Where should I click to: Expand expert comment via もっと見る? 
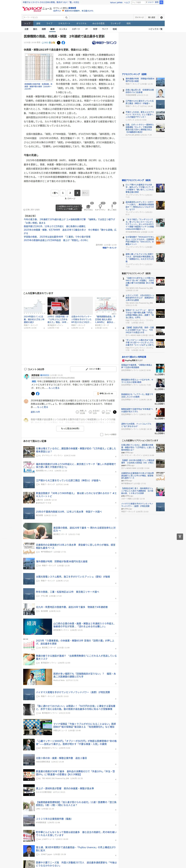54,388
